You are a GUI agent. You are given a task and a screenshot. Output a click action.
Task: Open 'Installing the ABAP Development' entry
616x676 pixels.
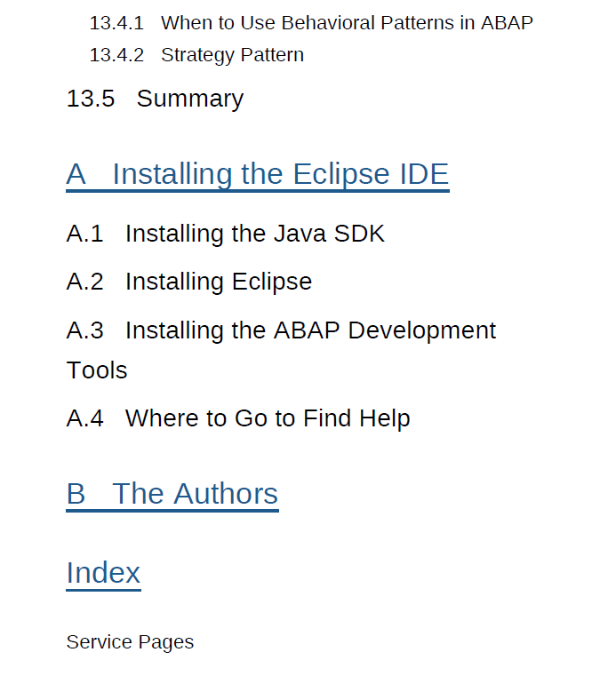310,330
